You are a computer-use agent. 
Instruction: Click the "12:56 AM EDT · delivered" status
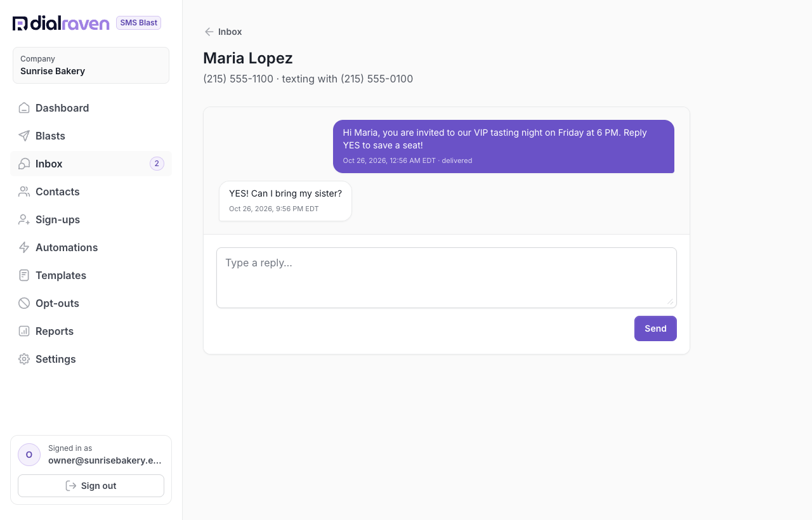pos(431,160)
